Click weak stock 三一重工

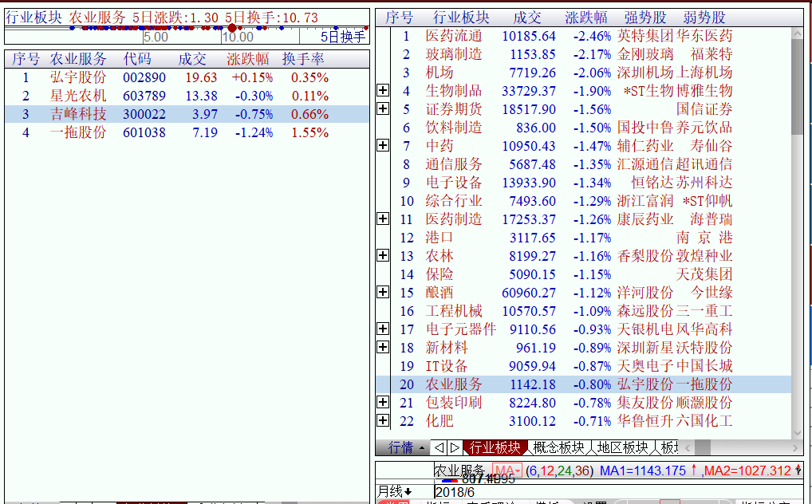[704, 311]
